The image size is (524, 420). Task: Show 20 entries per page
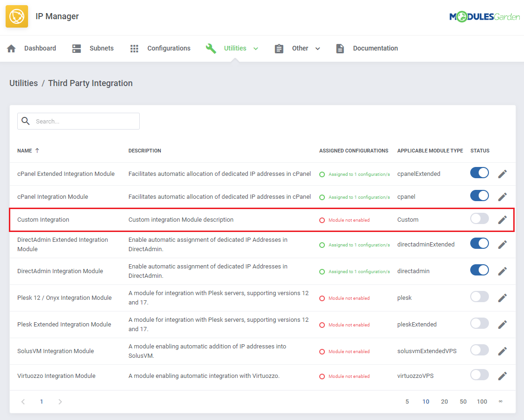[x=444, y=402]
